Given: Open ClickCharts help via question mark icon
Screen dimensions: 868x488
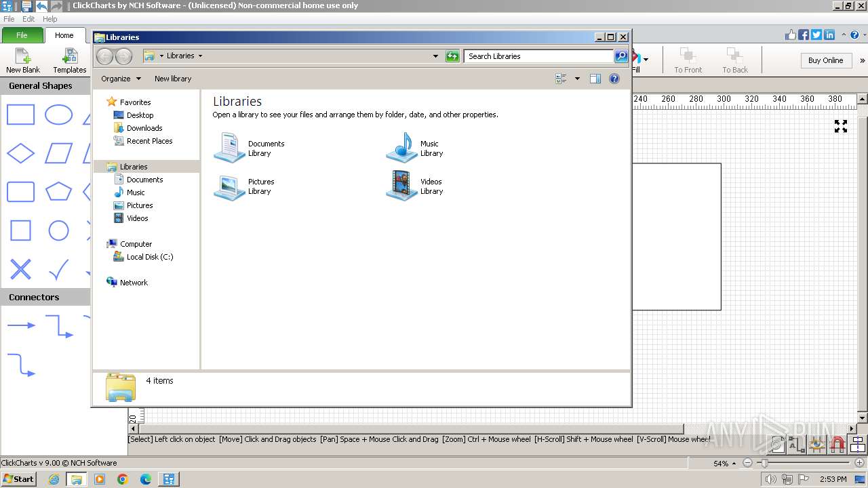Looking at the screenshot, I should 854,35.
